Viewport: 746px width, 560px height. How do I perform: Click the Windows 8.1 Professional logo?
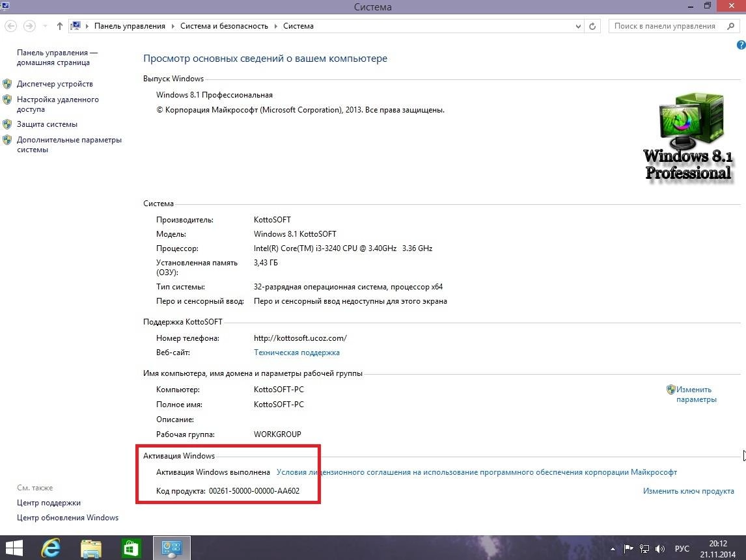(689, 137)
